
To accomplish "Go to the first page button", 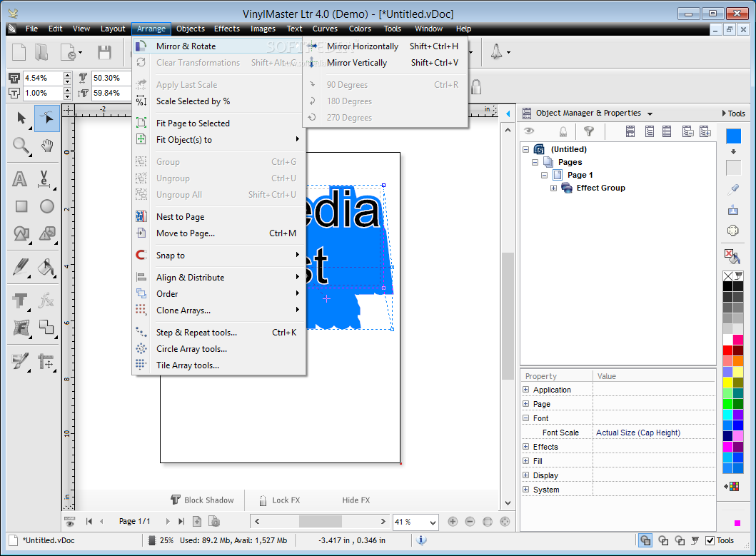I will (89, 521).
